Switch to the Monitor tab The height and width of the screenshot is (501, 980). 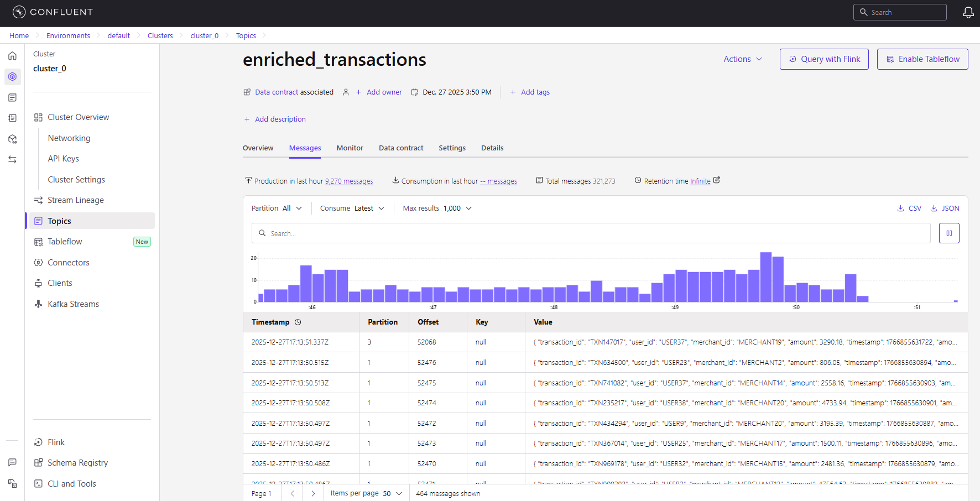(x=350, y=148)
